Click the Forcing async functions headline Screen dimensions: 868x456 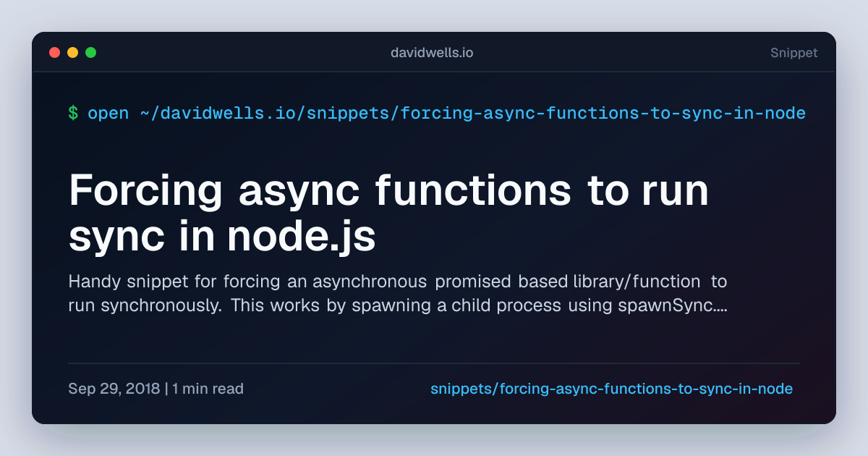(x=388, y=214)
